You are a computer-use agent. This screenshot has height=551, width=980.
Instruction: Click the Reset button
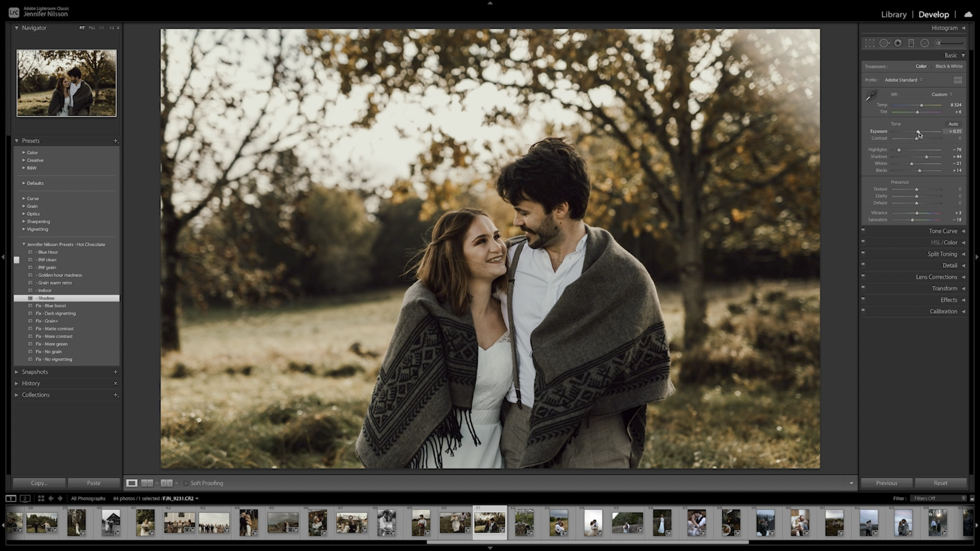point(940,483)
